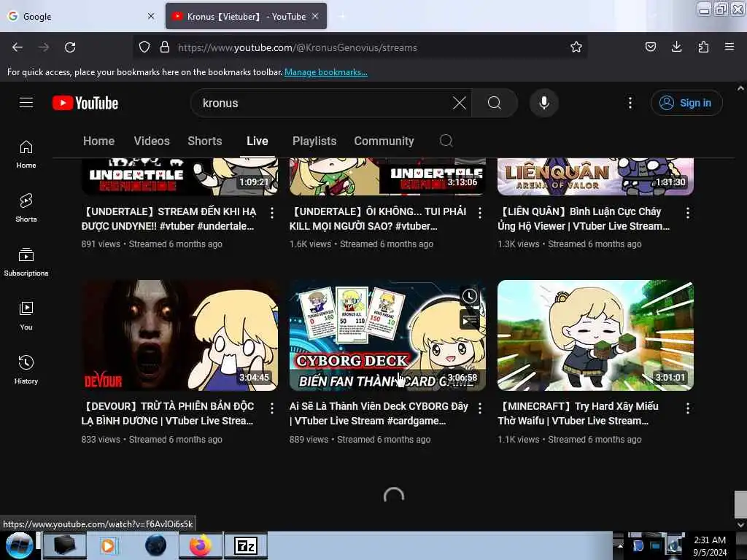Click the tracking protection shield icon
This screenshot has height=560, width=747.
tap(144, 47)
